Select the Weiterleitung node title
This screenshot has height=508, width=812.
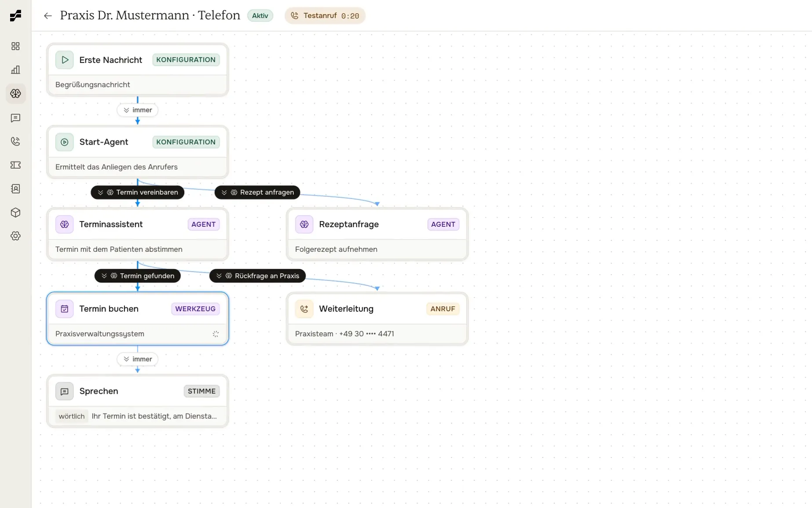coord(346,309)
